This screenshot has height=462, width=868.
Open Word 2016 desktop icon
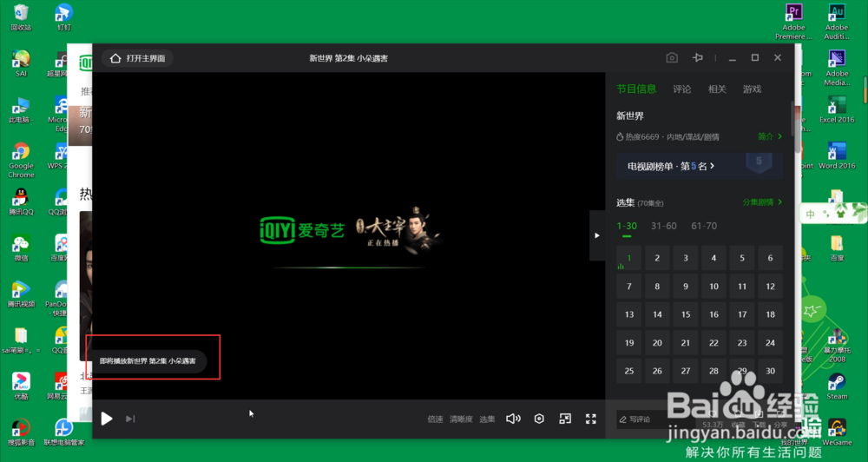point(837,155)
